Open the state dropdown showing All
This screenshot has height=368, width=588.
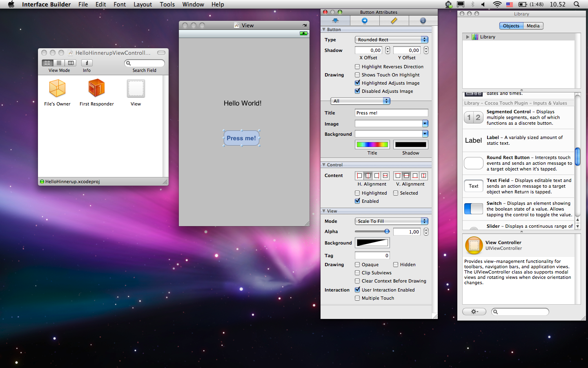click(x=360, y=101)
